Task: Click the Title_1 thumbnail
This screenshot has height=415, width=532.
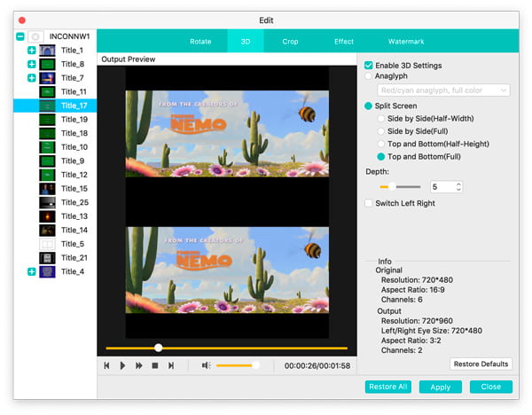Action: (47, 51)
